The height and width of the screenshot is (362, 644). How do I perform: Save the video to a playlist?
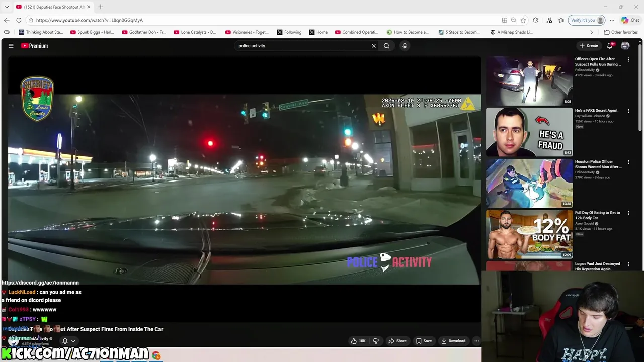[x=424, y=341]
